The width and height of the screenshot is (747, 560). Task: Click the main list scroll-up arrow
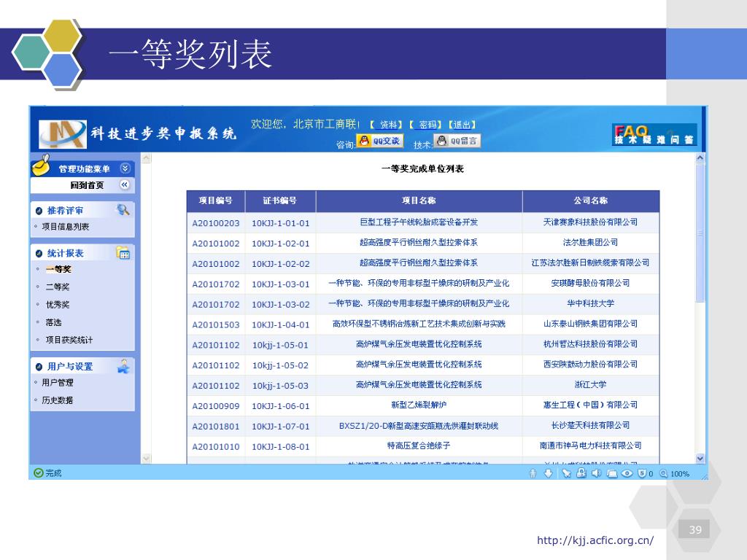point(700,157)
